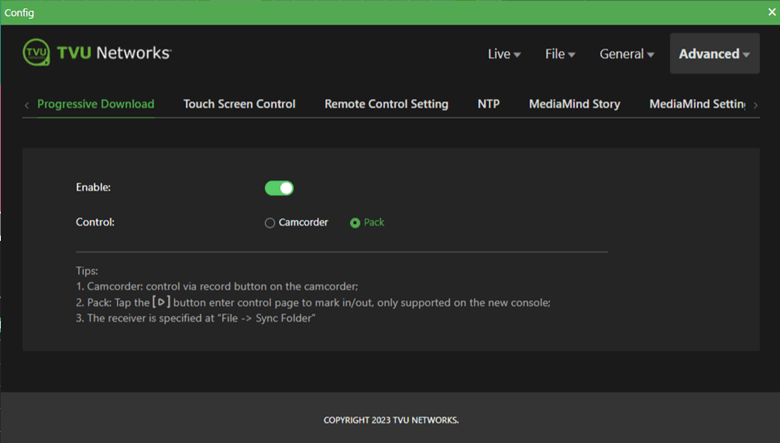Image resolution: width=780 pixels, height=443 pixels.
Task: Open the Advanced dropdown menu
Action: point(714,54)
